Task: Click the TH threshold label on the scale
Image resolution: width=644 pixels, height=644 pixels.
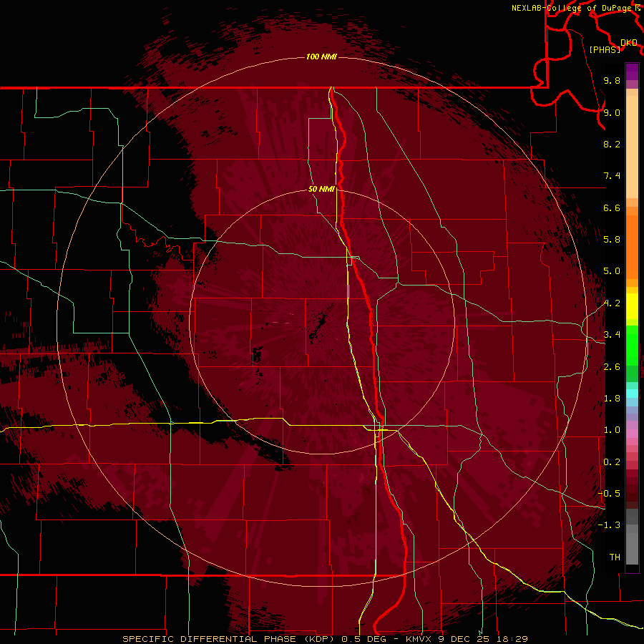Action: pyautogui.click(x=615, y=557)
